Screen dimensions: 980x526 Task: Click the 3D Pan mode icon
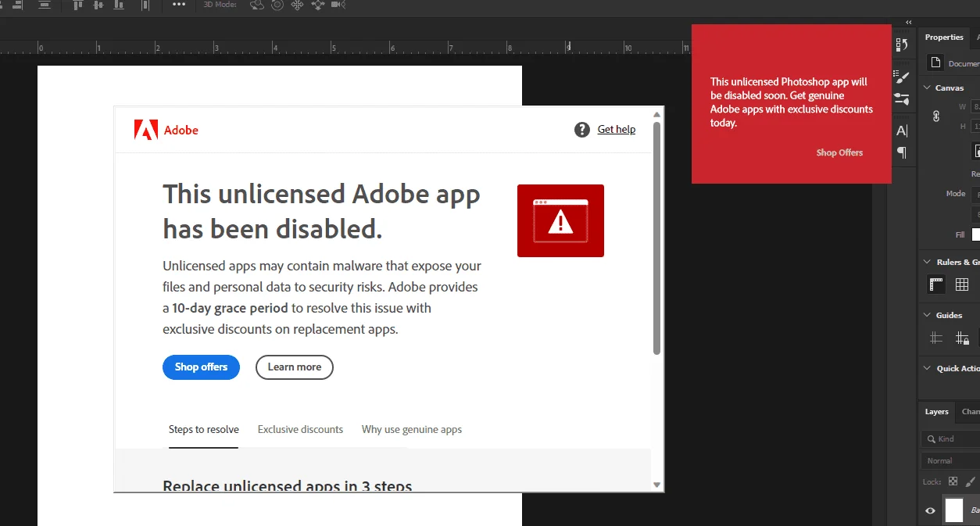click(x=298, y=5)
